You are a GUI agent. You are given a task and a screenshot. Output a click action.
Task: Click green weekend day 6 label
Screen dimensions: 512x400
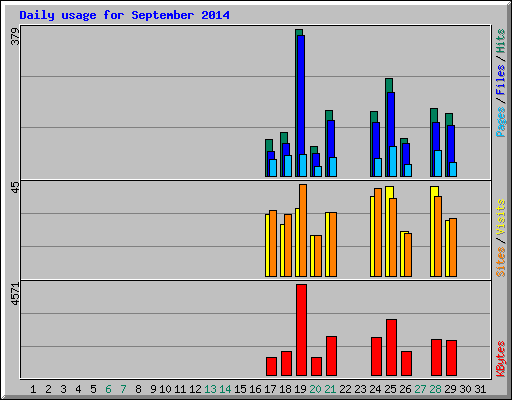click(108, 389)
